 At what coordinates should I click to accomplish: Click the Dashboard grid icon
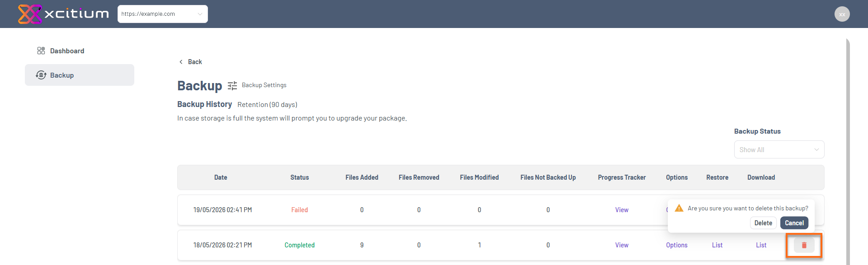pyautogui.click(x=41, y=51)
